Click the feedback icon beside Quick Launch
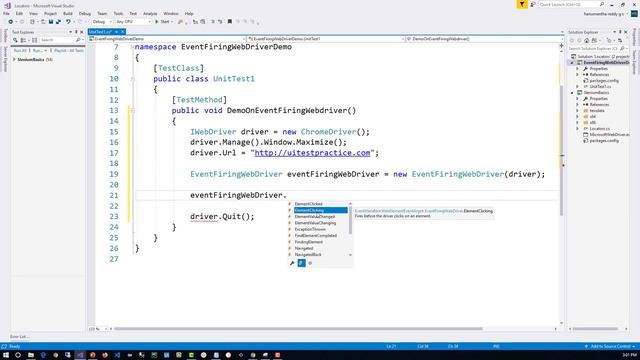Screen dimensions: 640x360 click(x=533, y=4)
